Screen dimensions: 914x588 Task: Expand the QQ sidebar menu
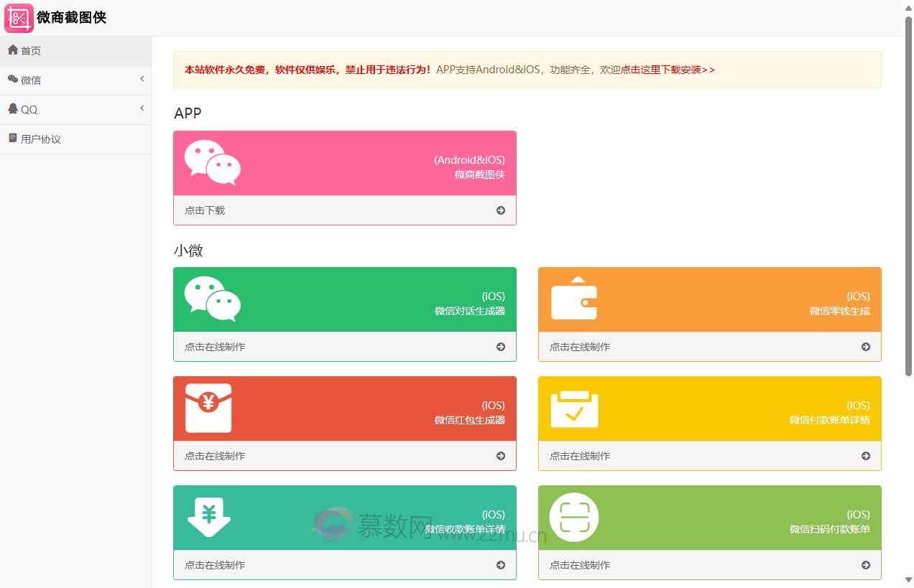click(x=29, y=110)
